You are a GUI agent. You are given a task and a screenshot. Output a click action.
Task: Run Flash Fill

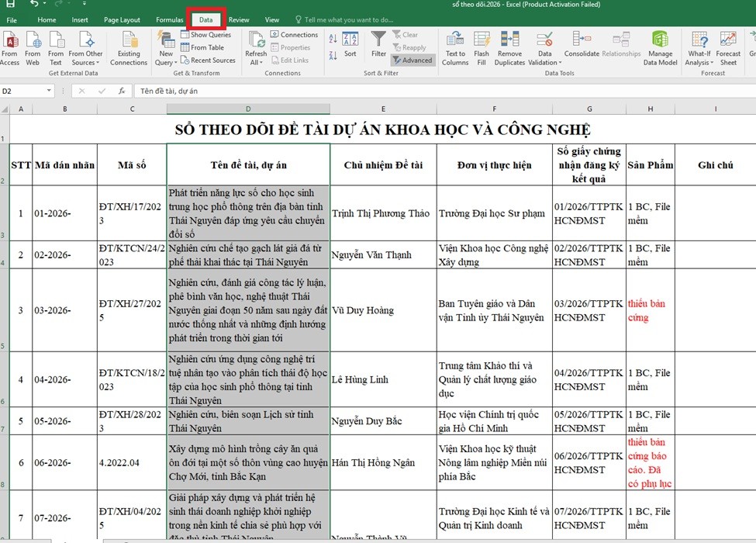[x=482, y=48]
